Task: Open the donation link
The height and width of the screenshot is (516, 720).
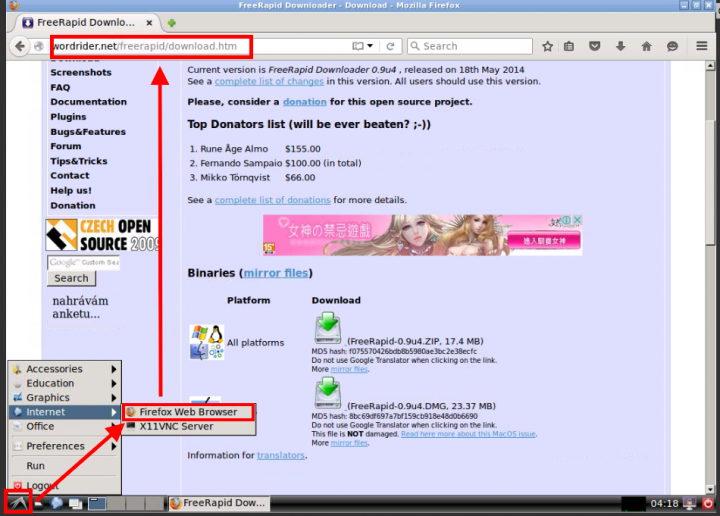Action: point(304,102)
